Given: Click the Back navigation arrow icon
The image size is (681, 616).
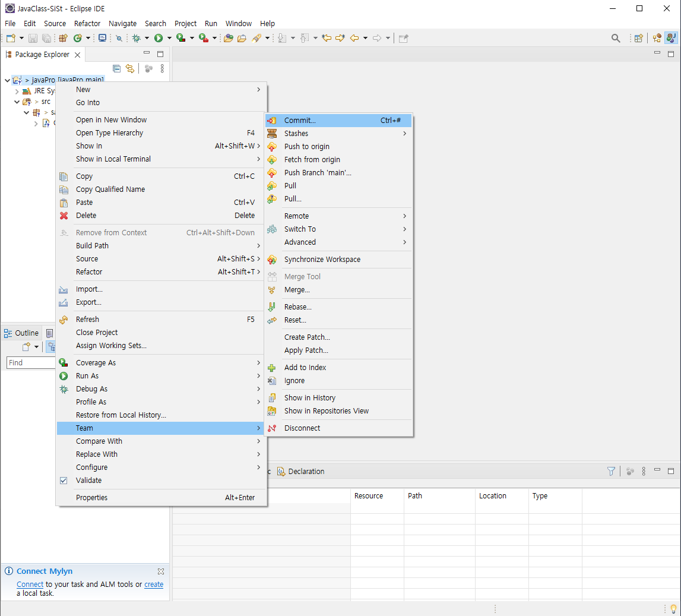Looking at the screenshot, I should tap(354, 38).
